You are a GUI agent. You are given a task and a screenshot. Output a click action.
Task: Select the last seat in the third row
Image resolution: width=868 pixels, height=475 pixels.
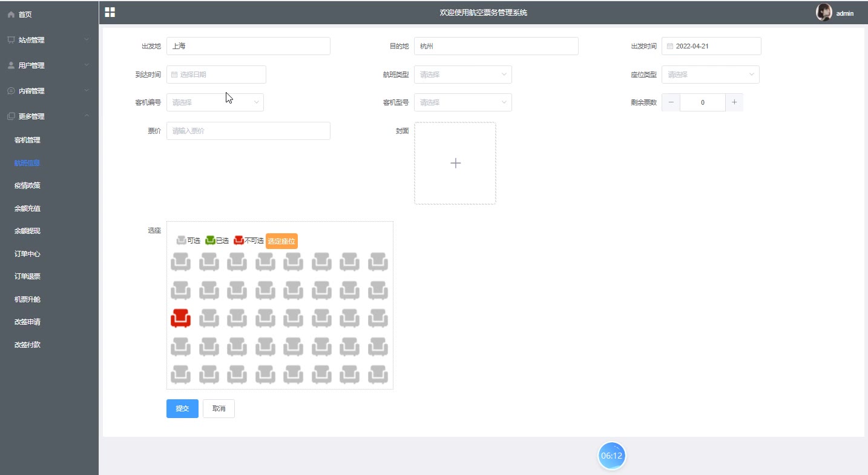[378, 317]
